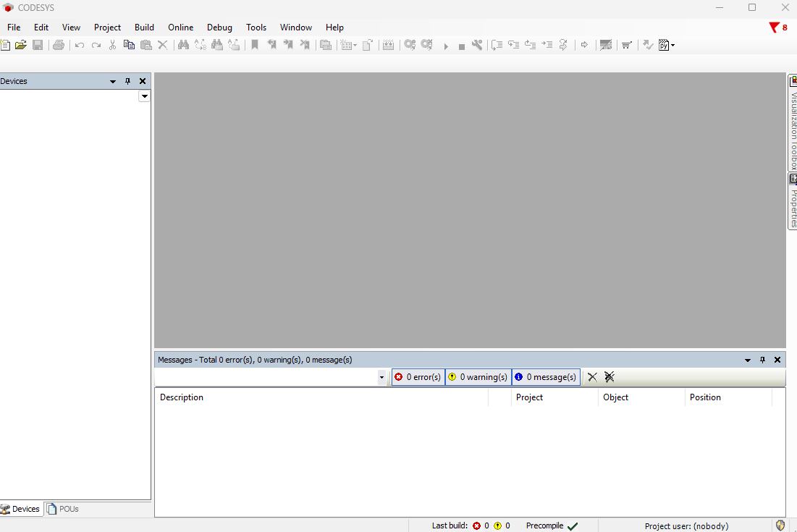Click the Stop square icon
The width and height of the screenshot is (797, 532).
click(462, 47)
